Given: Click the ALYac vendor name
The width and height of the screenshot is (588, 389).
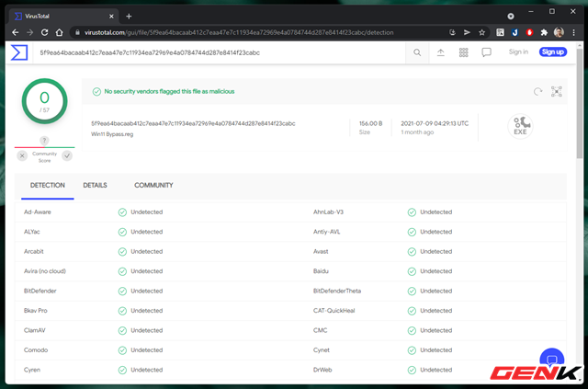Looking at the screenshot, I should [x=32, y=232].
